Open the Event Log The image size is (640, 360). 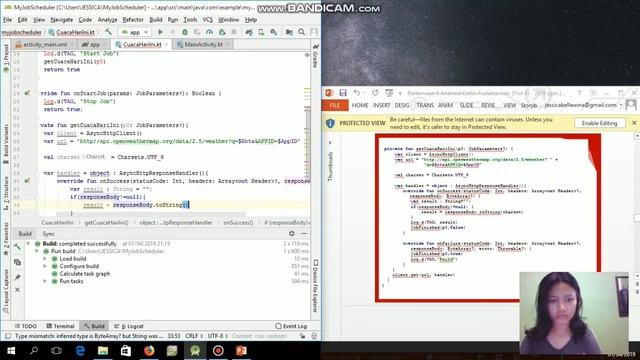(x=291, y=326)
